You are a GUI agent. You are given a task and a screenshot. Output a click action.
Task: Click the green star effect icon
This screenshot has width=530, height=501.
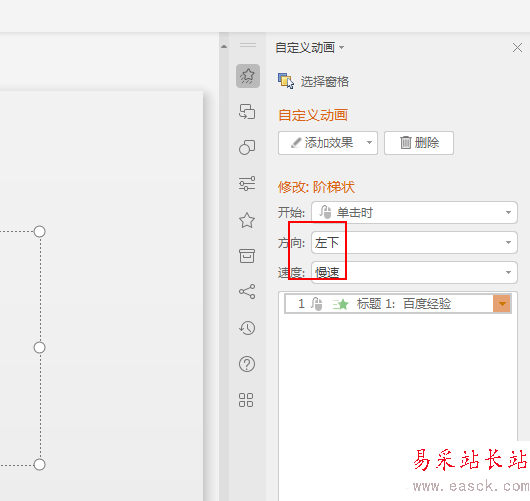click(341, 304)
